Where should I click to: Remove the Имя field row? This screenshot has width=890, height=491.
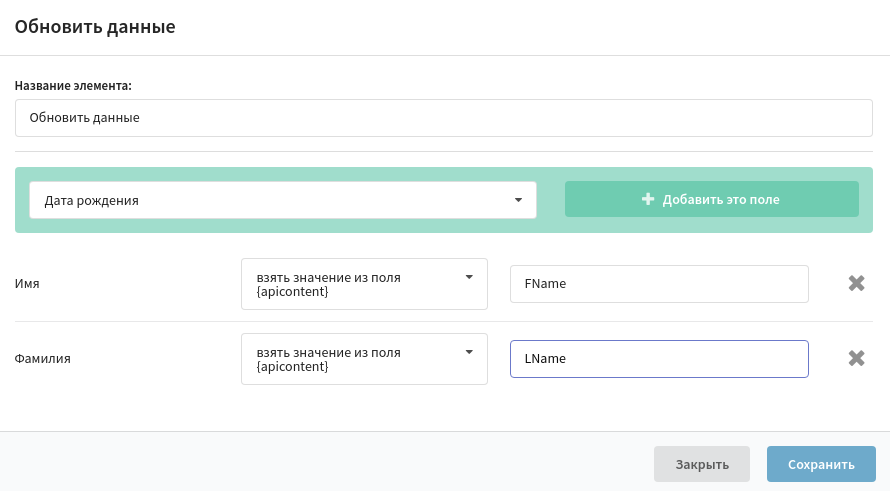click(x=856, y=283)
